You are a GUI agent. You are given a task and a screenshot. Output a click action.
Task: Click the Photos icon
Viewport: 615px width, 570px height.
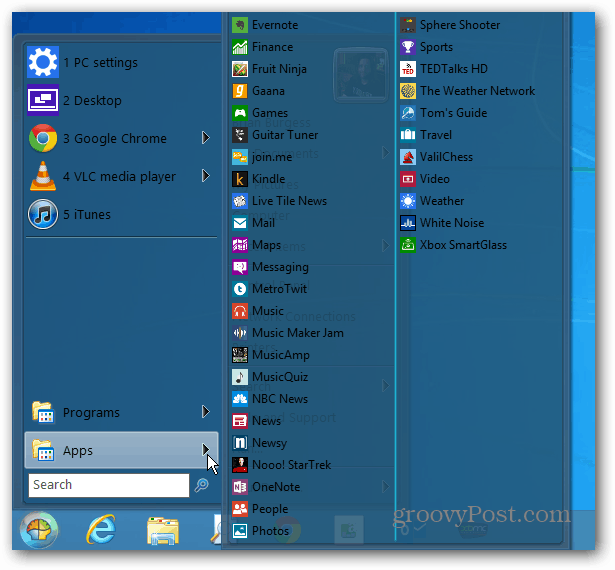click(x=240, y=530)
